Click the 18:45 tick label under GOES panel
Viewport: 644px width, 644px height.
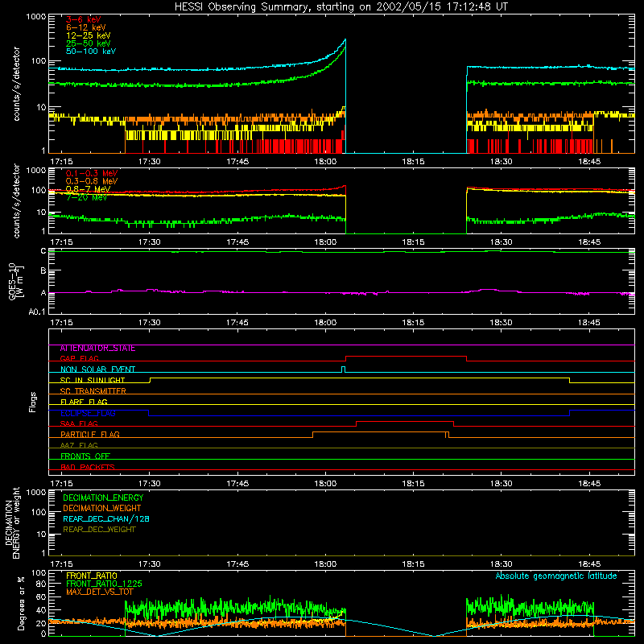pyautogui.click(x=589, y=323)
